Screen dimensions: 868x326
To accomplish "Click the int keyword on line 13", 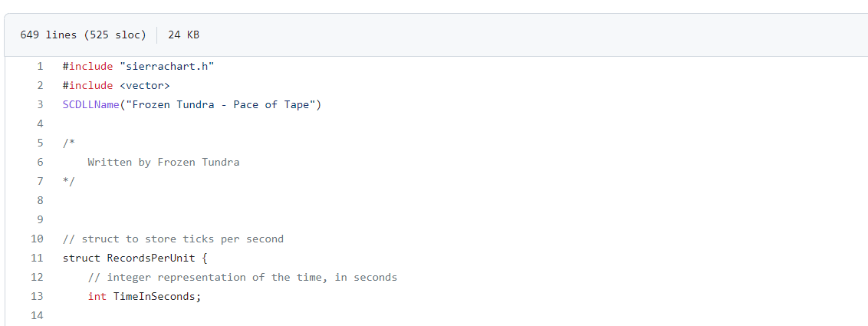I will coord(97,296).
